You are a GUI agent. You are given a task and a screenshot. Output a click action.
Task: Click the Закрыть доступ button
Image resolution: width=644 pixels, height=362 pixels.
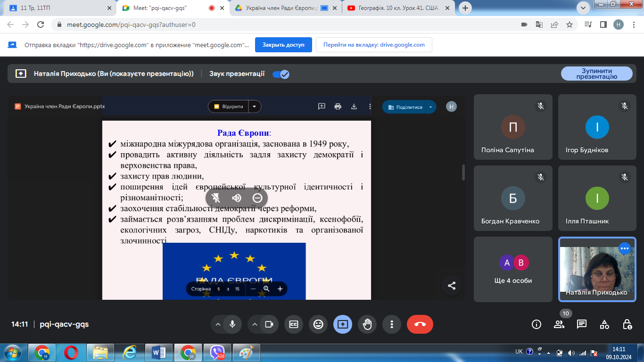click(283, 45)
